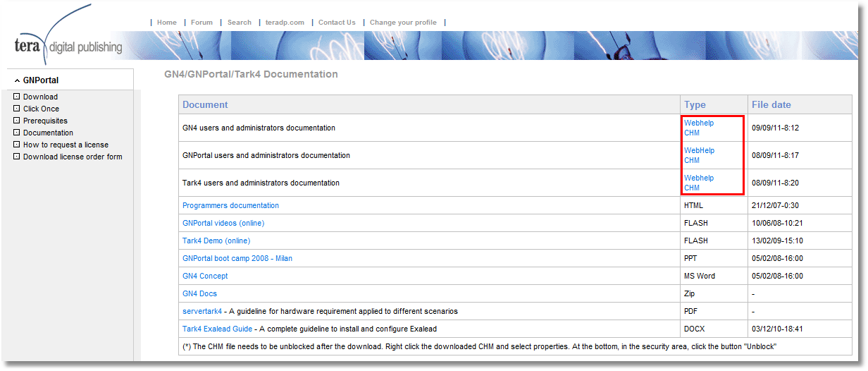Open the Documentation sidebar item

(48, 133)
